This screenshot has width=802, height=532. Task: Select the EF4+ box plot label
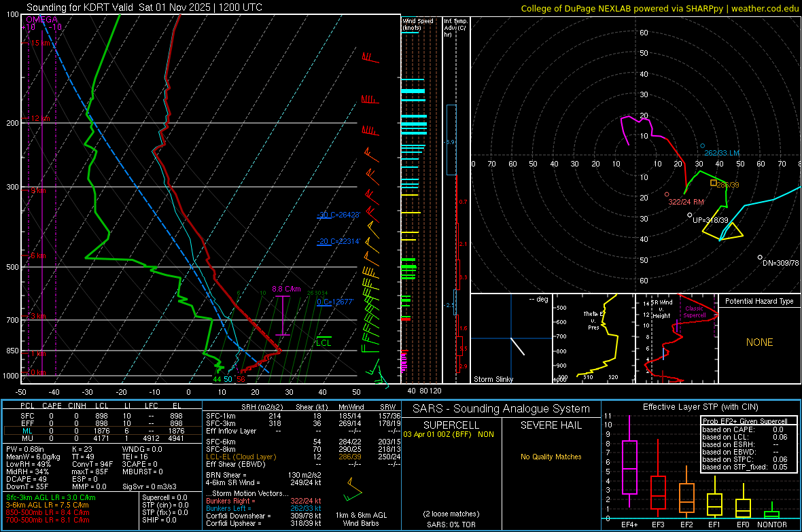click(x=629, y=525)
